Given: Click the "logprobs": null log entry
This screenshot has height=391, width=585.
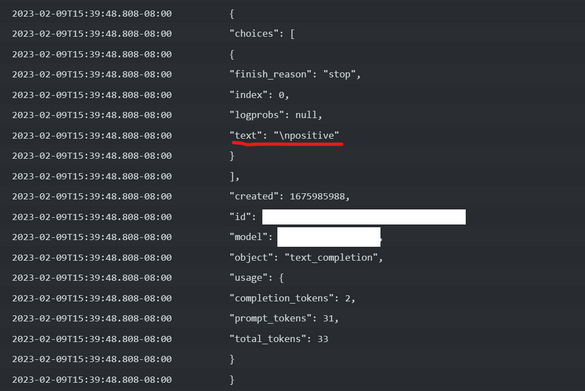Looking at the screenshot, I should [276, 115].
